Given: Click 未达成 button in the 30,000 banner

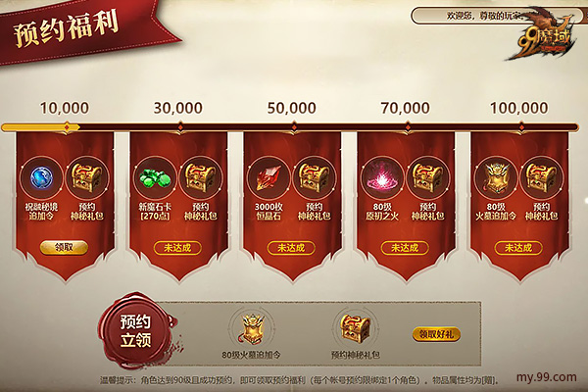Looking at the screenshot, I should (177, 248).
